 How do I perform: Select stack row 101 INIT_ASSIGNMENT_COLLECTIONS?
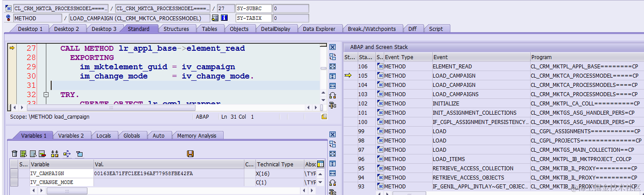pyautogui.click(x=494, y=112)
